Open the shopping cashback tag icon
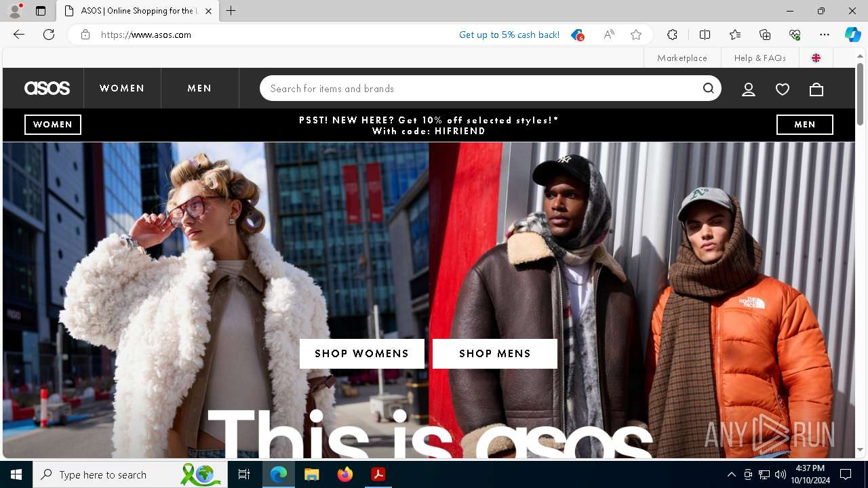 tap(577, 35)
